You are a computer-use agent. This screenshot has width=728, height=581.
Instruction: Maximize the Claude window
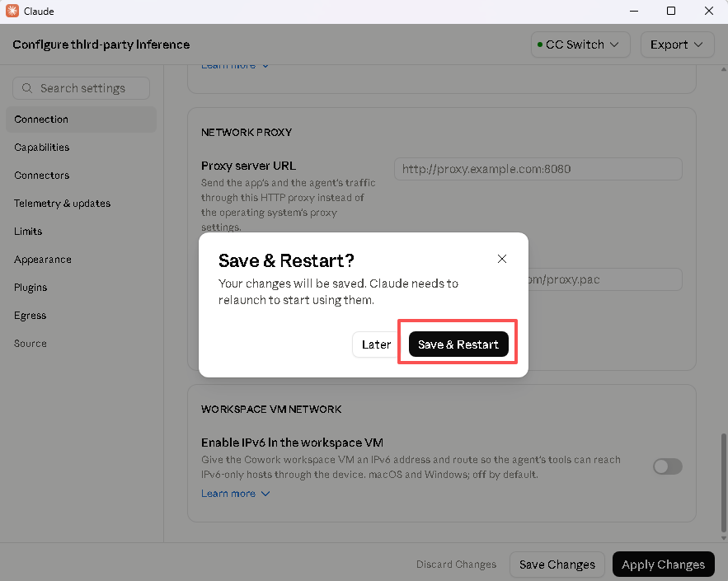(671, 11)
